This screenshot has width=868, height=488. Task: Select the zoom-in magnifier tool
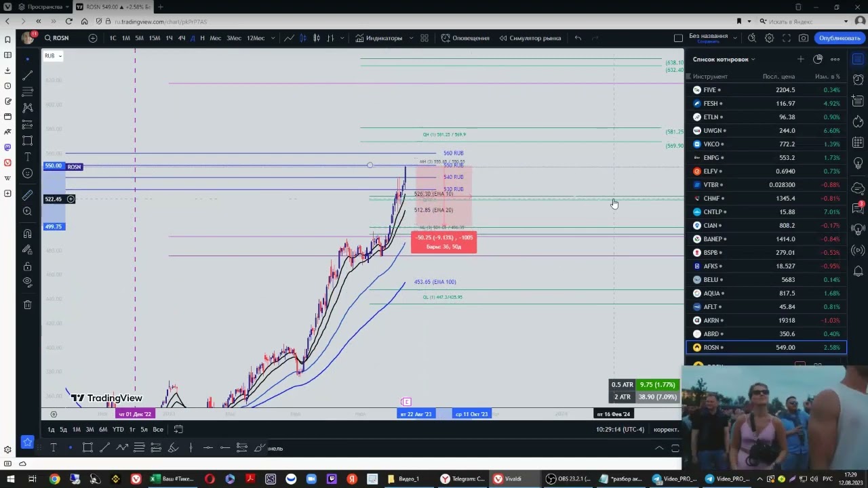pos(27,211)
